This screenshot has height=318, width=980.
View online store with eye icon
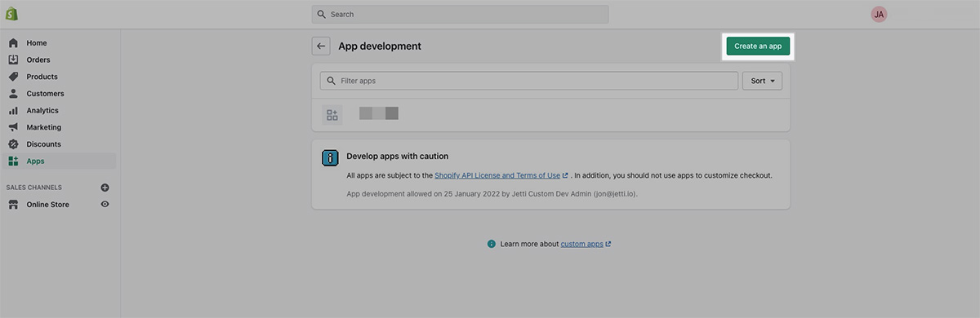[x=105, y=204]
